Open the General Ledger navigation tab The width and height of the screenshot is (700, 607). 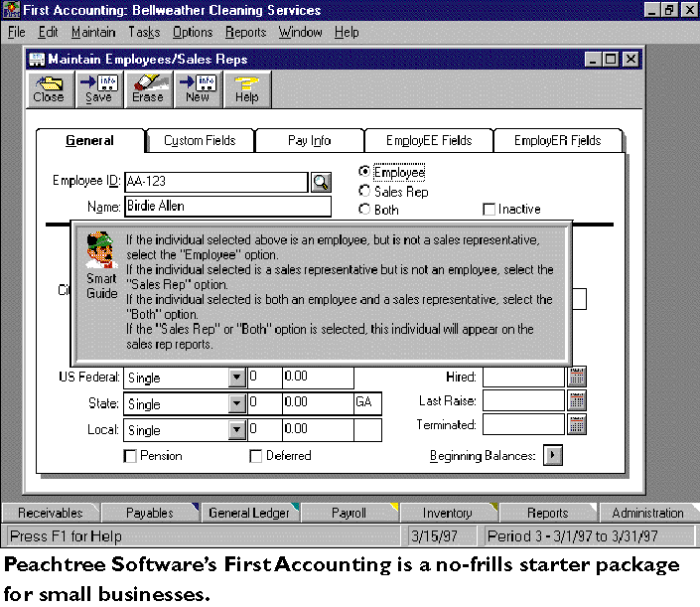[249, 513]
